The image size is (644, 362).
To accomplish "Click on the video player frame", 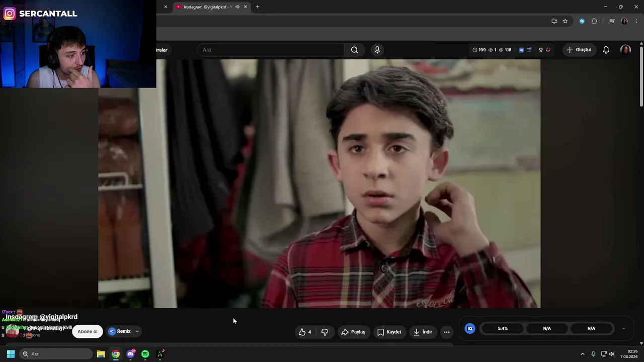I will tap(319, 184).
